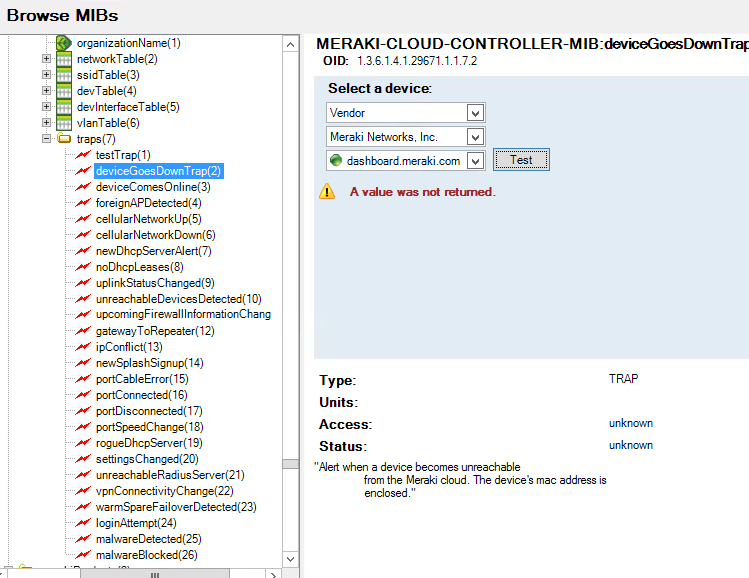Image resolution: width=749 pixels, height=578 pixels.
Task: Click the horizontal scroll right arrow
Action: click(x=273, y=575)
